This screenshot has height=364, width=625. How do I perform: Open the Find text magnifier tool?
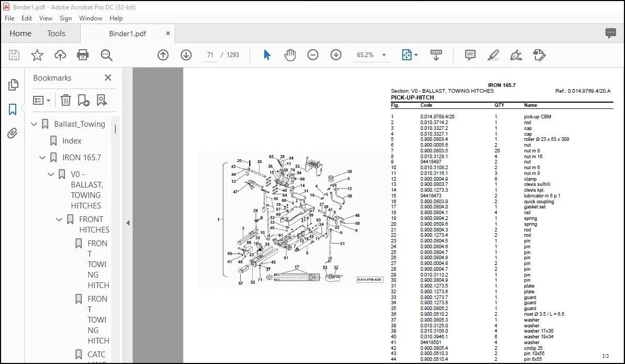point(106,55)
